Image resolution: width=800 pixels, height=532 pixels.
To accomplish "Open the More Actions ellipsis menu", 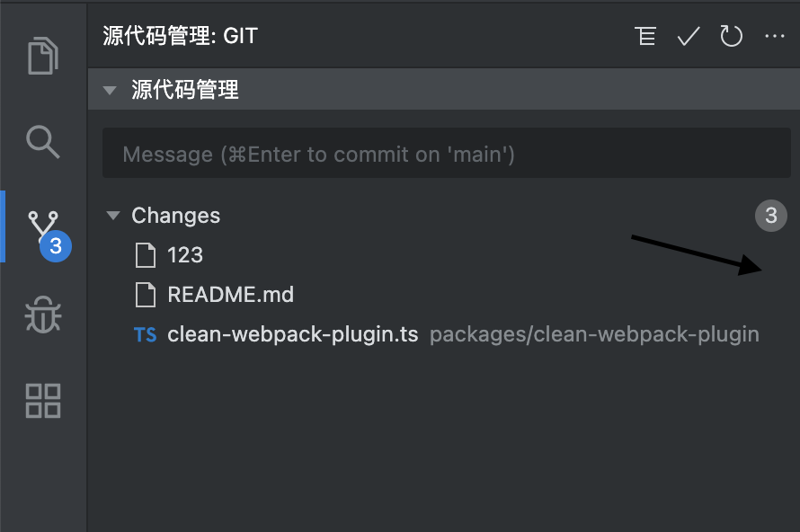I will 774,36.
